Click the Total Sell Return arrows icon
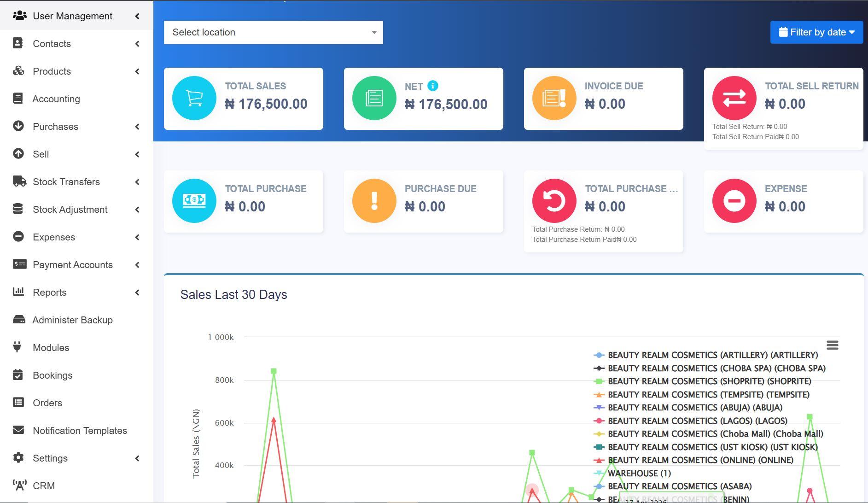 point(734,98)
